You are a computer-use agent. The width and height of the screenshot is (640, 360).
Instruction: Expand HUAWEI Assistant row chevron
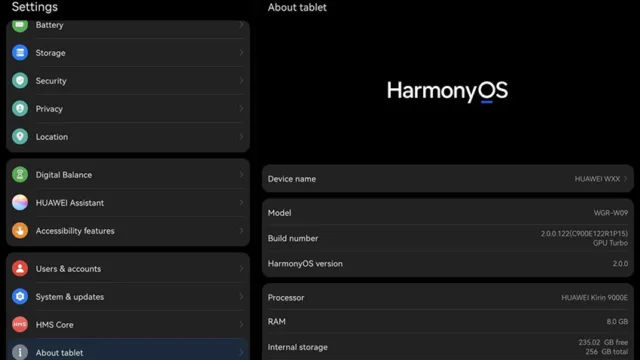pos(241,202)
